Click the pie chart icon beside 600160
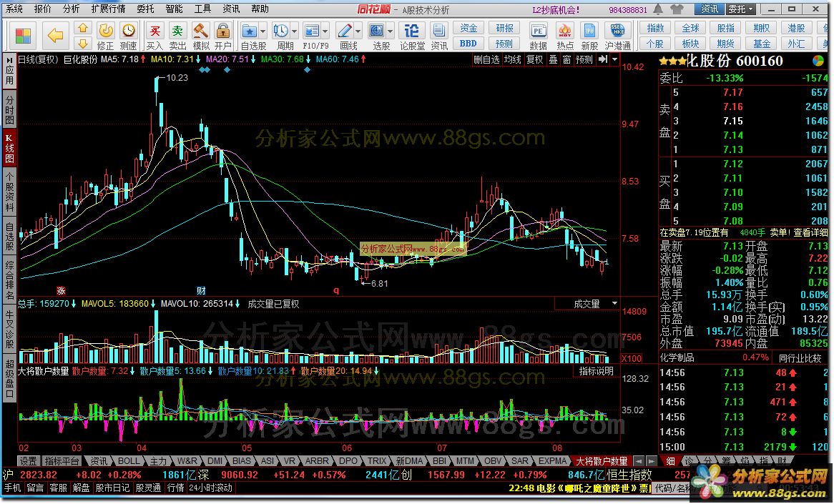The image size is (834, 504). pyautogui.click(x=818, y=61)
